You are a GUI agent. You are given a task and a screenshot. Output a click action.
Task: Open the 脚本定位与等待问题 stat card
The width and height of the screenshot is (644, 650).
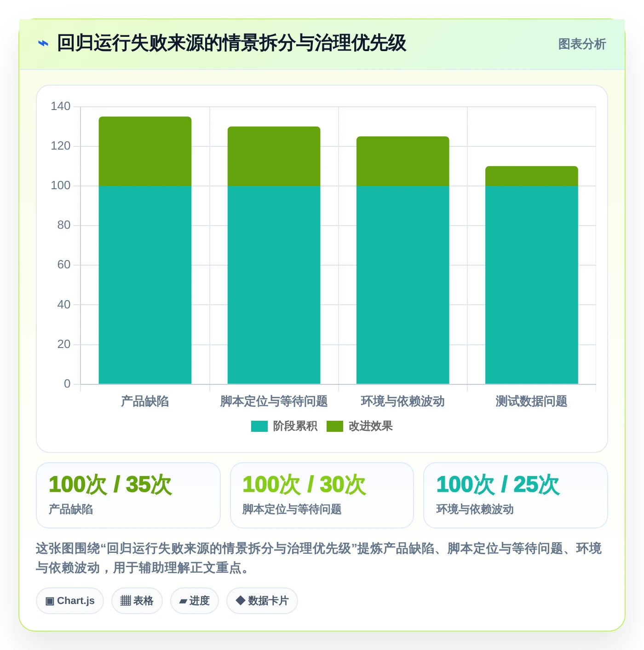322,495
